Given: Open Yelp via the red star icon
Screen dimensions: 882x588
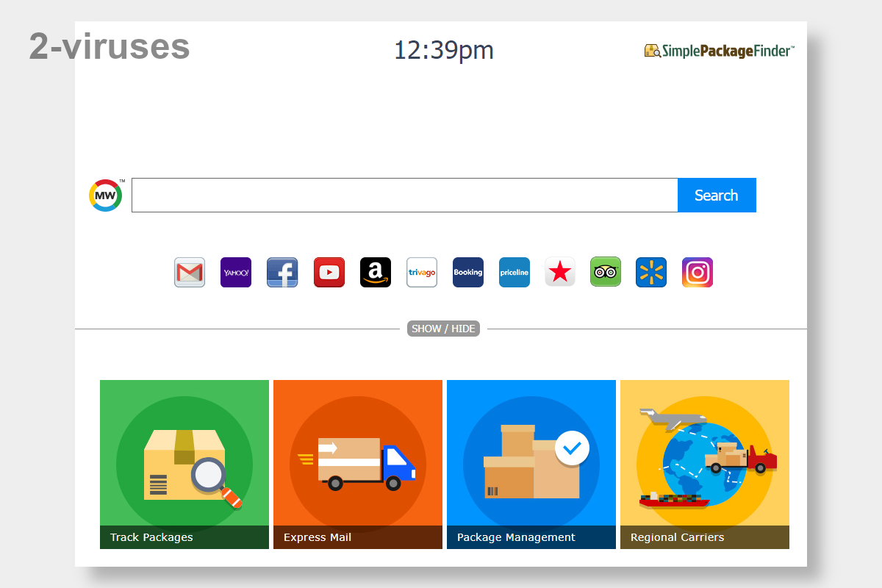Looking at the screenshot, I should point(560,272).
